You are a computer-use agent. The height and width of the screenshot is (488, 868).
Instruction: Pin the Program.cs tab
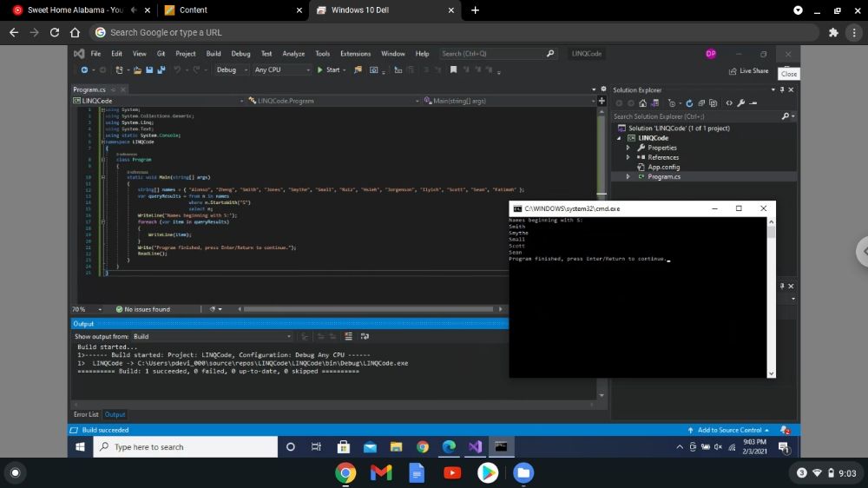pos(113,89)
